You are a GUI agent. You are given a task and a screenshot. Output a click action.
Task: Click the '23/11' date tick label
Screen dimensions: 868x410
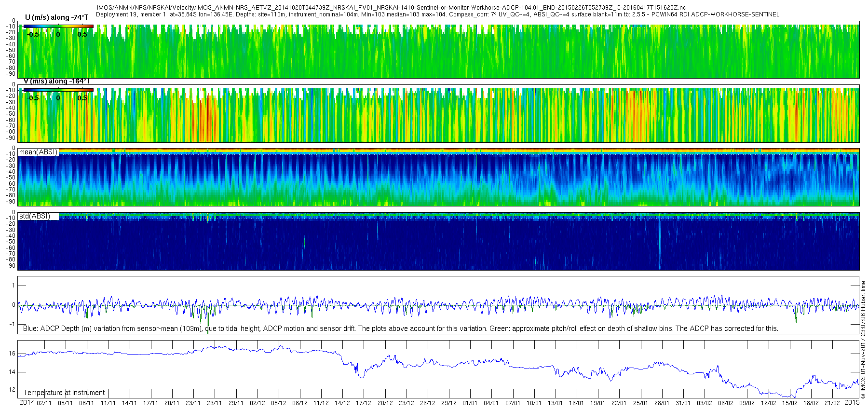pyautogui.click(x=193, y=403)
